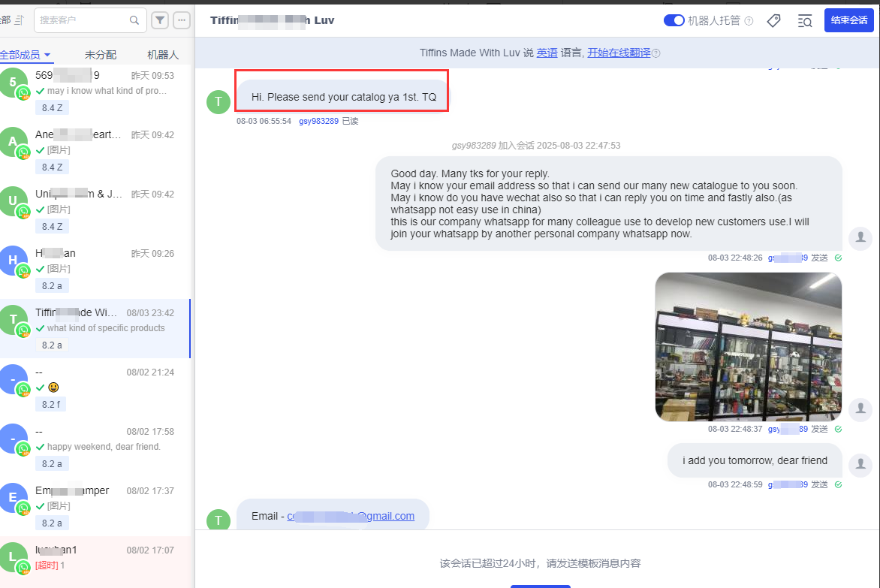Switch to the 机器人 tab
Screen dimensions: 880x588
(163, 54)
